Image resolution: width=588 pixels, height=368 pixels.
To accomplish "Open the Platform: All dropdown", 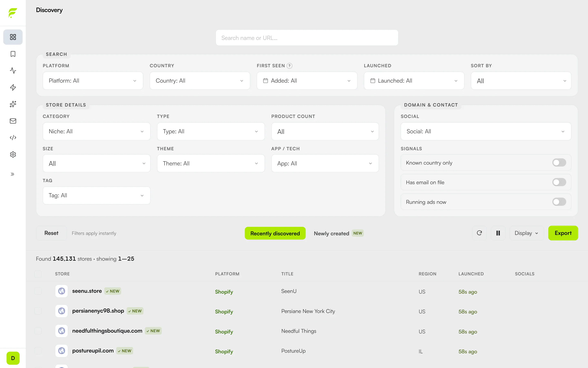I will click(93, 81).
